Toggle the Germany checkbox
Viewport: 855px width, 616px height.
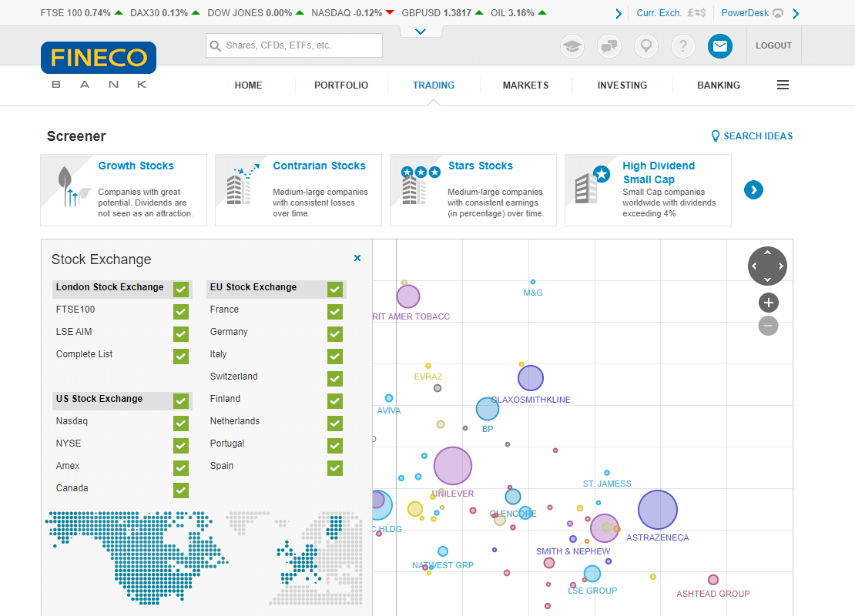(335, 334)
